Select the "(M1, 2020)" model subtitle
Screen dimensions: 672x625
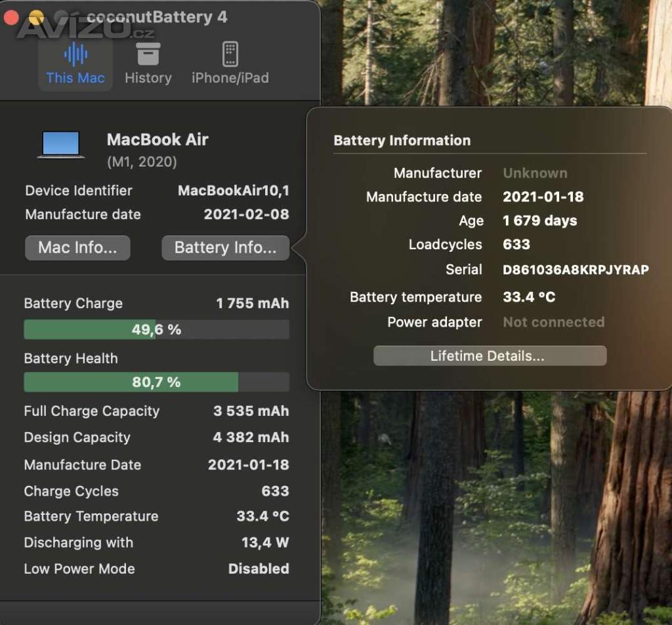coord(142,161)
